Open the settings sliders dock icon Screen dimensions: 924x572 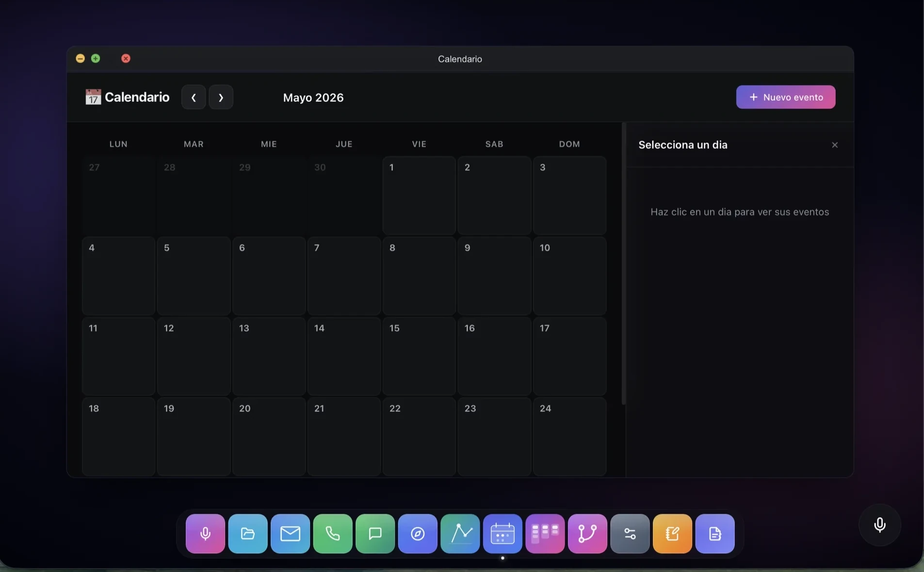click(x=630, y=534)
